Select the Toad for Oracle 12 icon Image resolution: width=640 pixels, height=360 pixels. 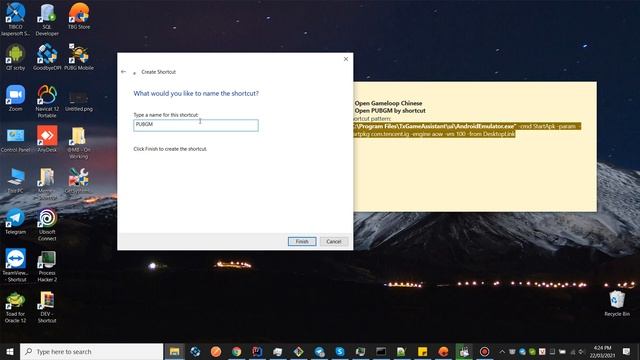point(15,307)
